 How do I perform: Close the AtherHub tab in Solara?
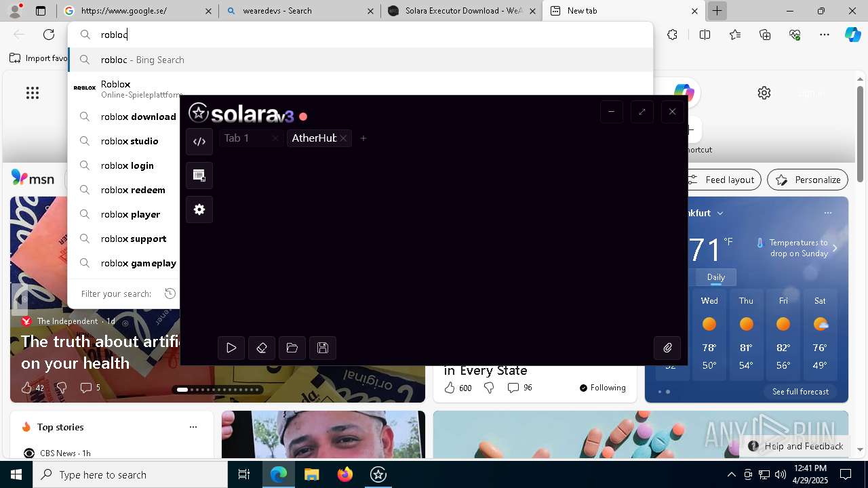click(x=344, y=138)
